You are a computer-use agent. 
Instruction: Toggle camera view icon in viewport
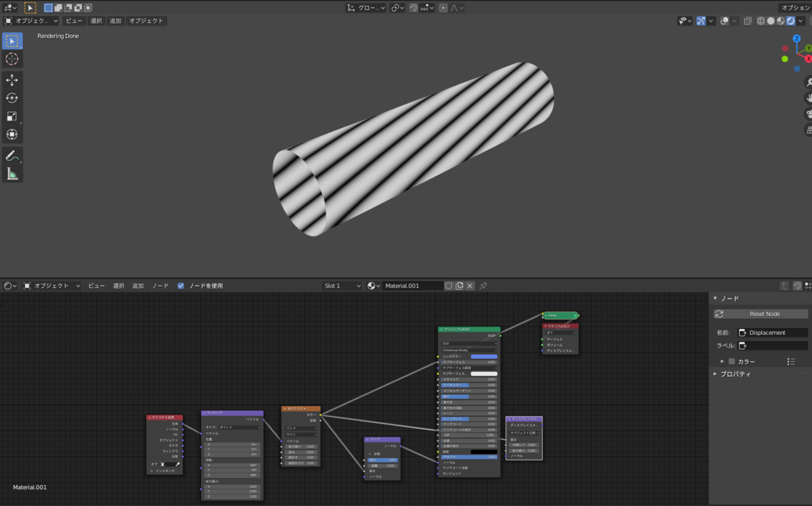click(808, 114)
